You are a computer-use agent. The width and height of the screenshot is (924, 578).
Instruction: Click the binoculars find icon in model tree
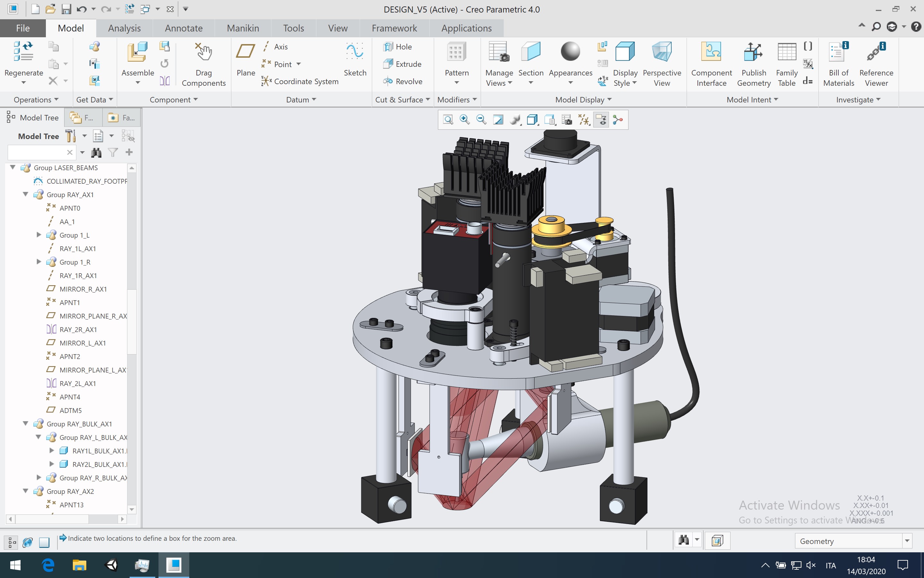click(x=96, y=153)
